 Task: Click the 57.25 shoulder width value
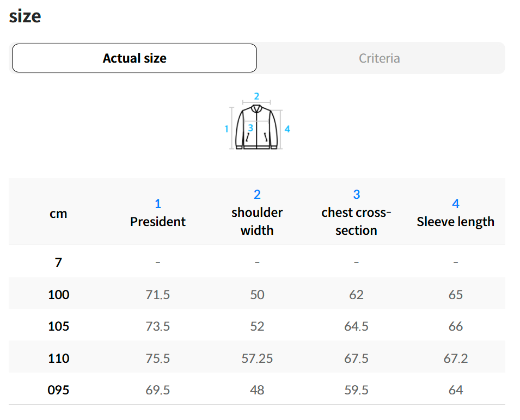(x=257, y=358)
